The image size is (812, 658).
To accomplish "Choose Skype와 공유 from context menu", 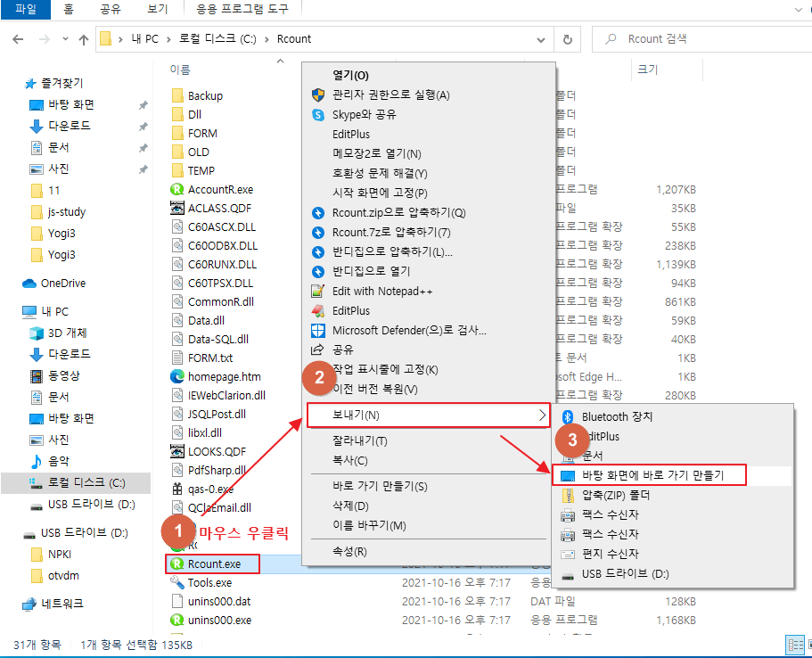I will (364, 114).
